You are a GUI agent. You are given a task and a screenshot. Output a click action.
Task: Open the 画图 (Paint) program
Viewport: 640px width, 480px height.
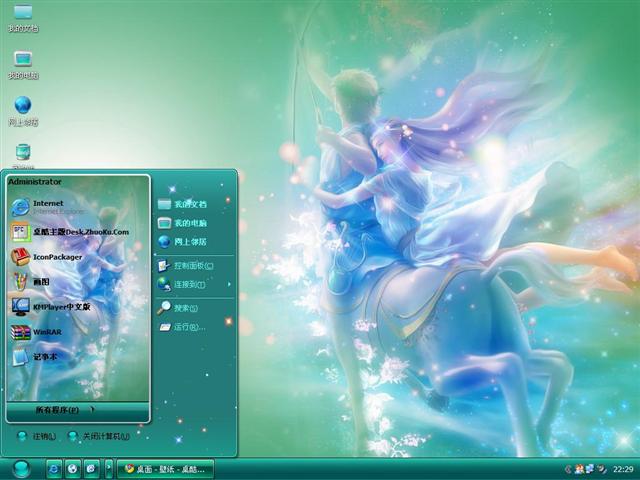point(40,282)
